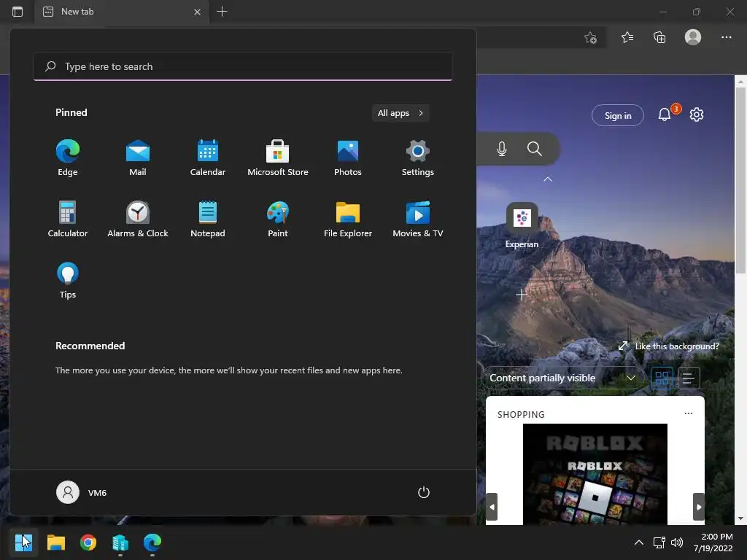Open the Paint app
The image size is (747, 560).
tap(278, 219)
